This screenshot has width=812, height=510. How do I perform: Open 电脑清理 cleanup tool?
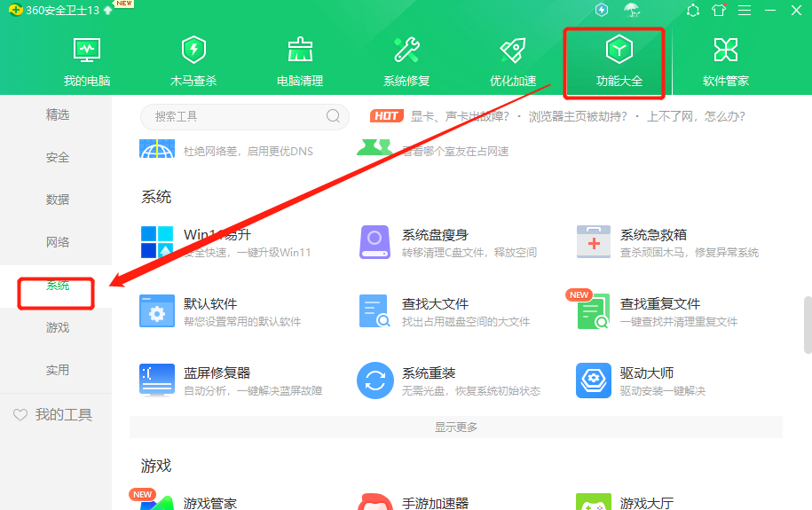300,61
